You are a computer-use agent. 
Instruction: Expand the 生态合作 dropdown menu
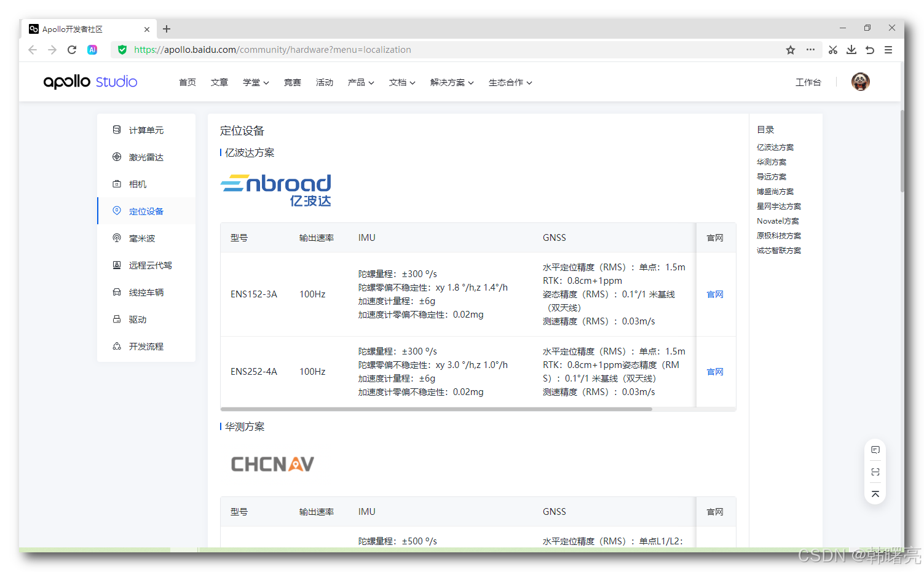click(x=510, y=82)
